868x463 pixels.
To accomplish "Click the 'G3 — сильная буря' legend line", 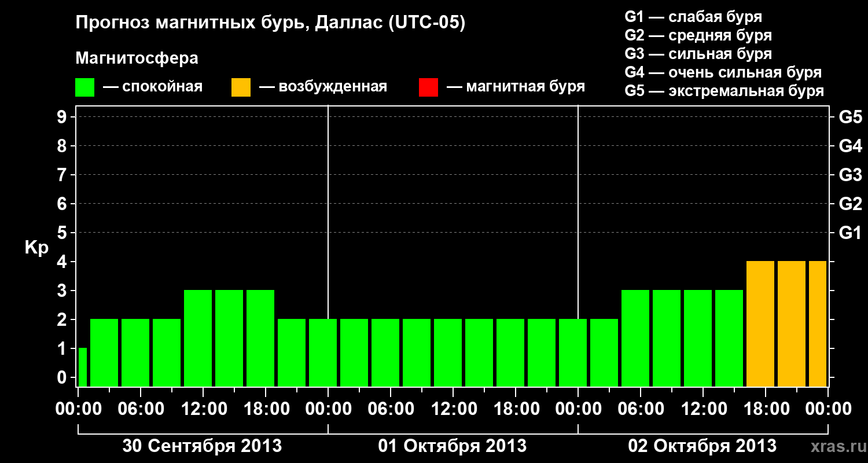I will pos(698,54).
